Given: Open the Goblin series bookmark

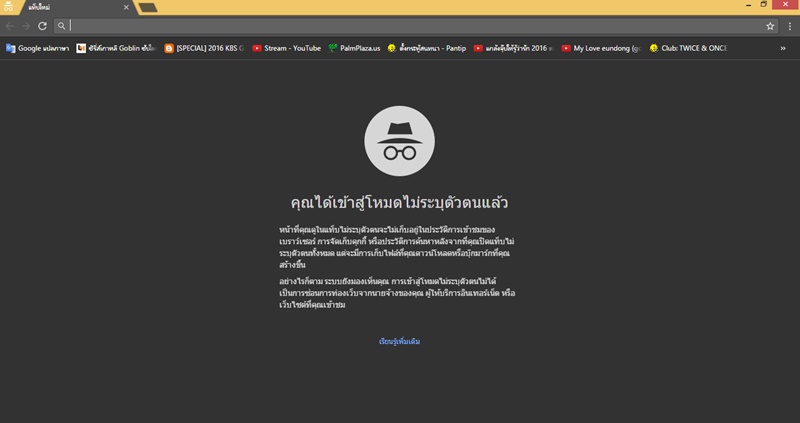Looking at the screenshot, I should click(x=116, y=48).
